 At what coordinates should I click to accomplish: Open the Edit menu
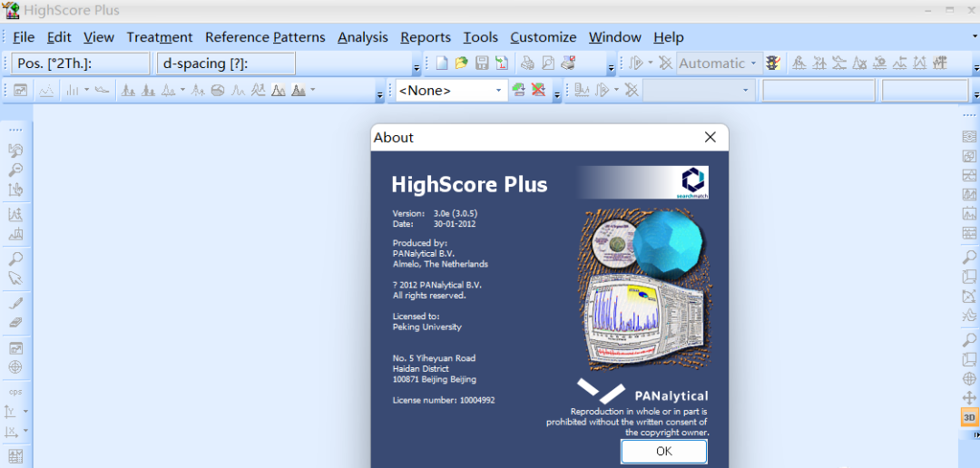click(x=59, y=37)
